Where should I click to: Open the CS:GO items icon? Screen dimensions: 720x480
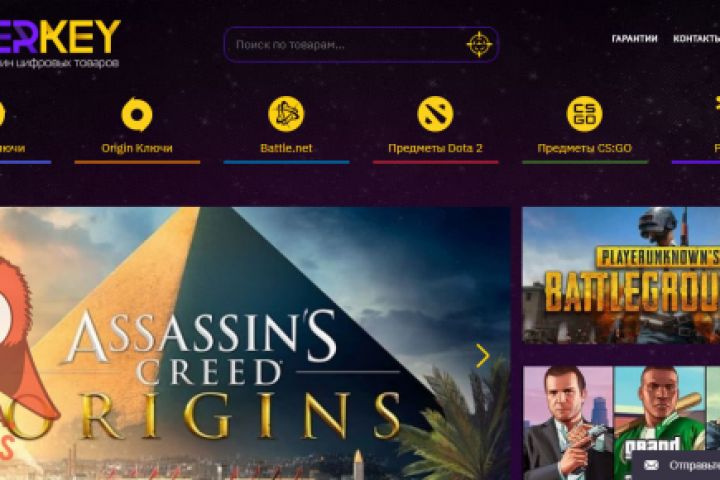point(585,114)
